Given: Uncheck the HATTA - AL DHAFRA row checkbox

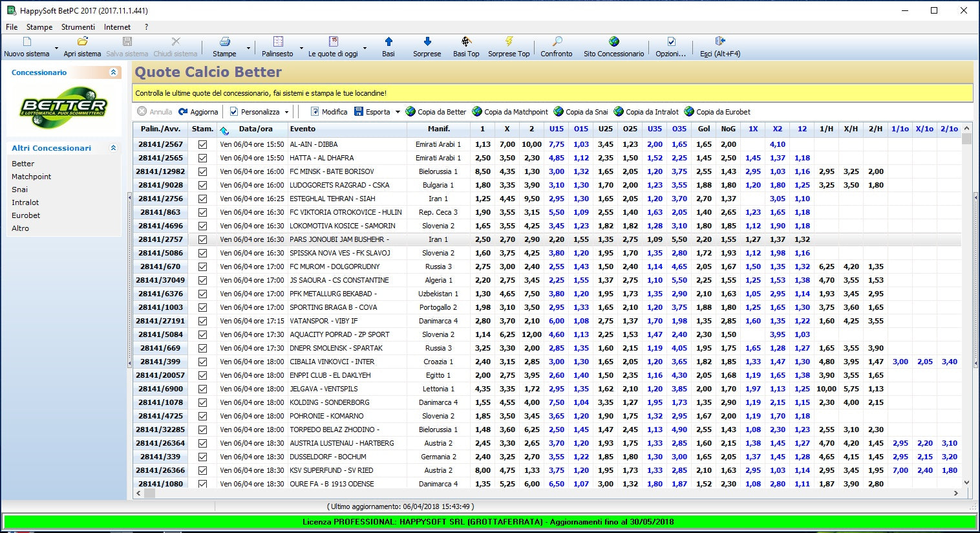Looking at the screenshot, I should point(202,158).
